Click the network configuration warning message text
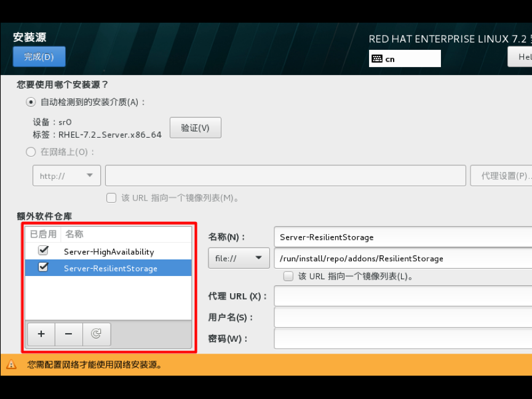Viewport: 532px width, 399px height. [x=95, y=365]
